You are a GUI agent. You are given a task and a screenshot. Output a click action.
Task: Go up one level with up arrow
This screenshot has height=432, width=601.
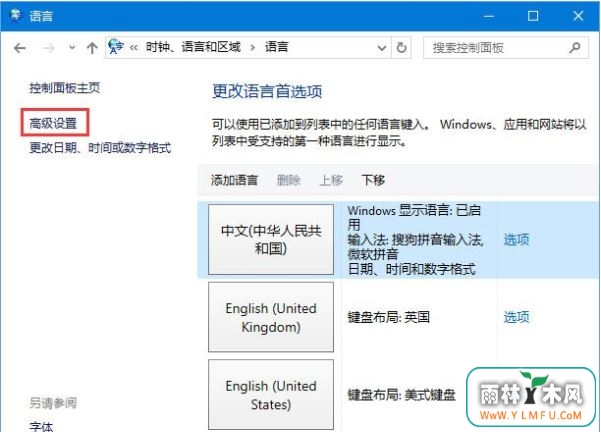(92, 48)
